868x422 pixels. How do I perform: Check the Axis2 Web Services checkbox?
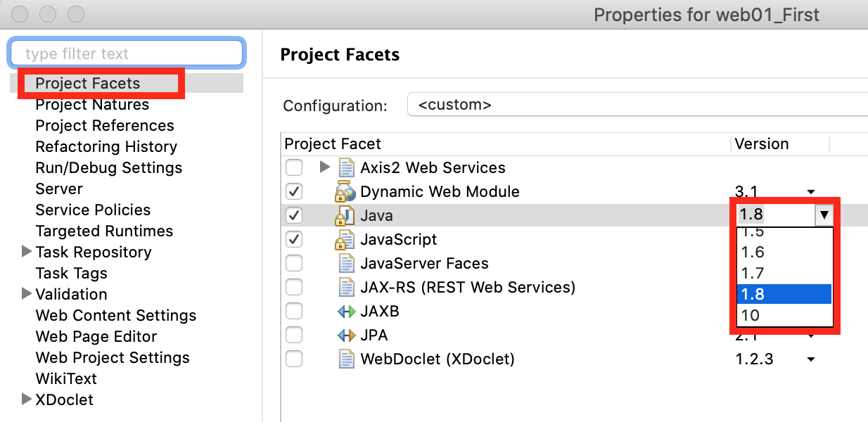[x=294, y=168]
